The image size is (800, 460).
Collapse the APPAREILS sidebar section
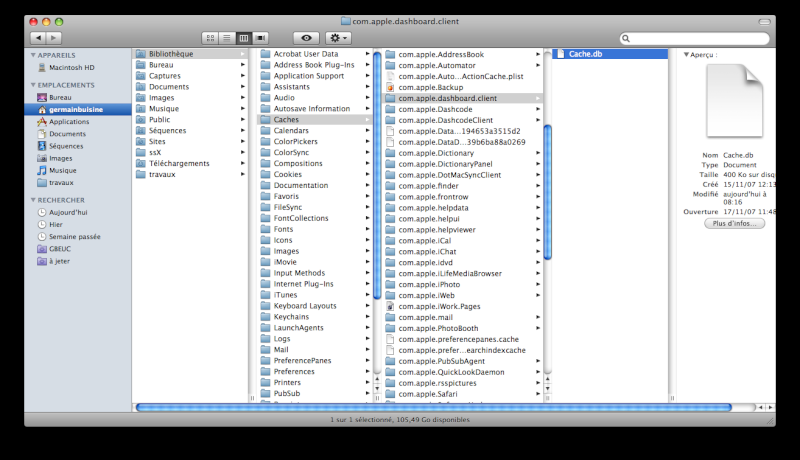click(x=33, y=55)
